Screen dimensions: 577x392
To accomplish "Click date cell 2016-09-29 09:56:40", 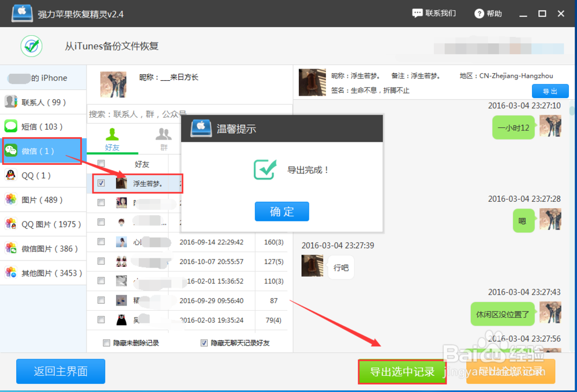I will coord(212,300).
